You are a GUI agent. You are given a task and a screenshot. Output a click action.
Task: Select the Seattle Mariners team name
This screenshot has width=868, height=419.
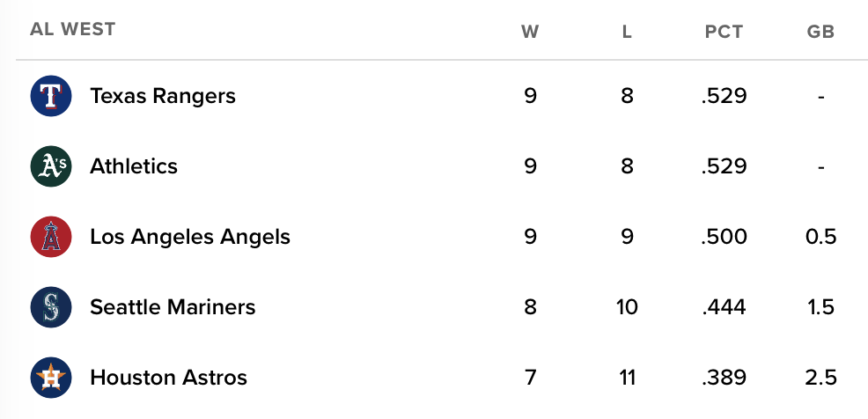[x=173, y=307]
